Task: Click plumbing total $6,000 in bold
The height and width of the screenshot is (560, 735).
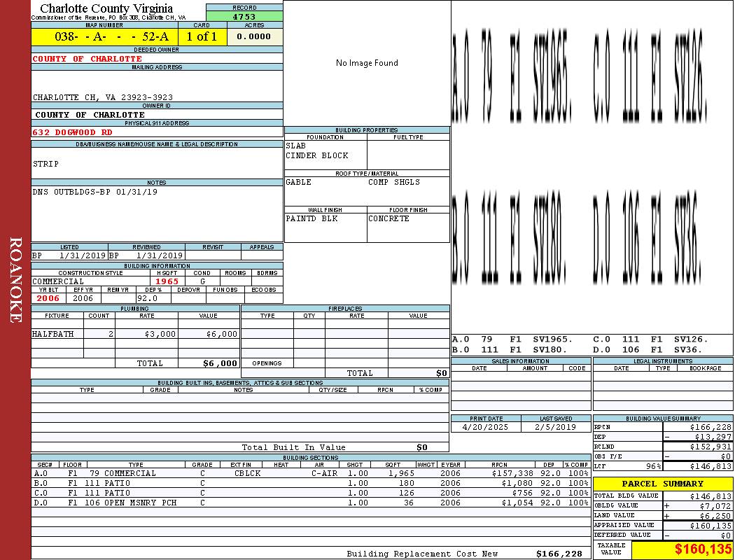Action: [x=220, y=363]
